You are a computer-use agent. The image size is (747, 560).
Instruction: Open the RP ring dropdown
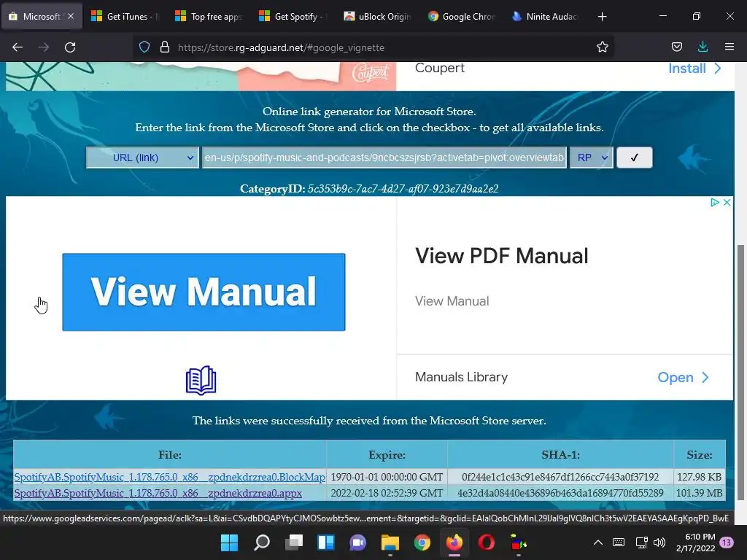point(591,157)
